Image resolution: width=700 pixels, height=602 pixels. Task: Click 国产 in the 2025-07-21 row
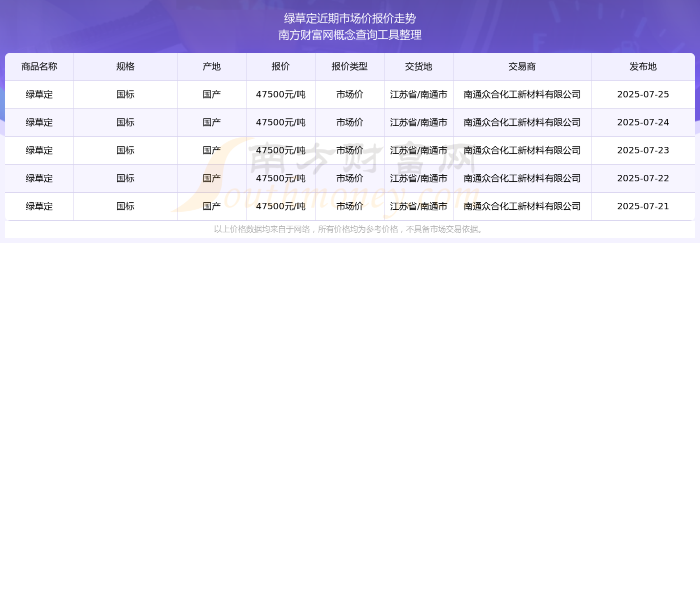(x=211, y=206)
